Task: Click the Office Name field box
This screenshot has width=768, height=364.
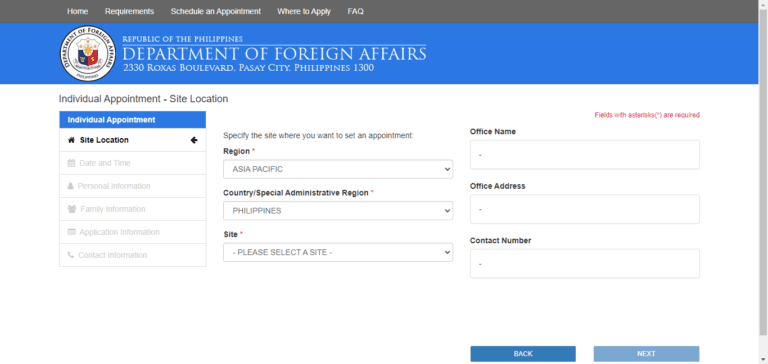Action: 585,155
